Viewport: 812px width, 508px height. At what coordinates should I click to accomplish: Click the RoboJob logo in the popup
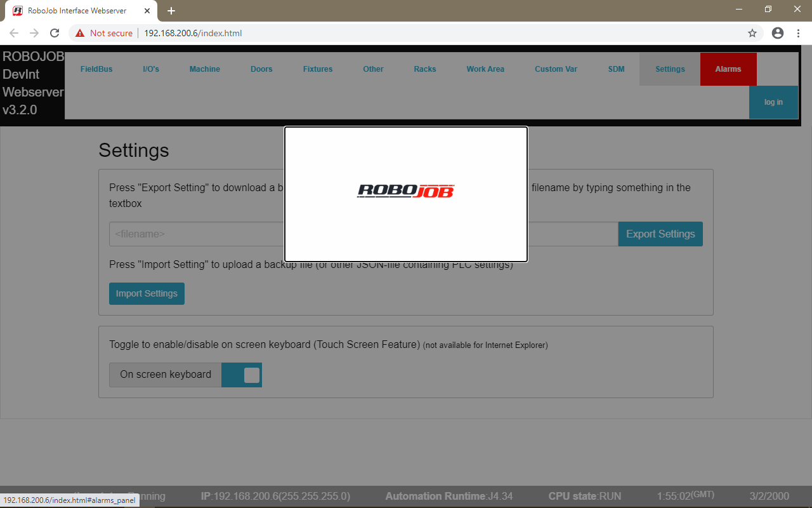point(406,190)
